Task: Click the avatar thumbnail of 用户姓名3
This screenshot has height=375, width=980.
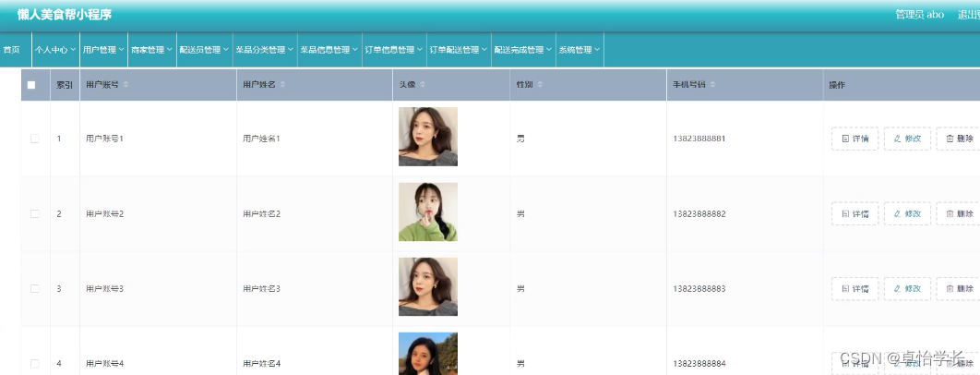Action: [x=428, y=286]
